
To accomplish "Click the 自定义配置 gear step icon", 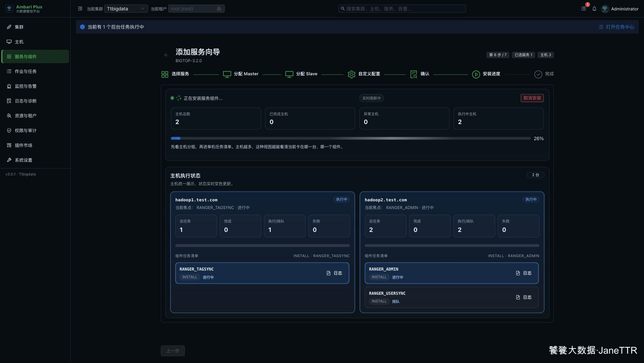I will [x=352, y=74].
